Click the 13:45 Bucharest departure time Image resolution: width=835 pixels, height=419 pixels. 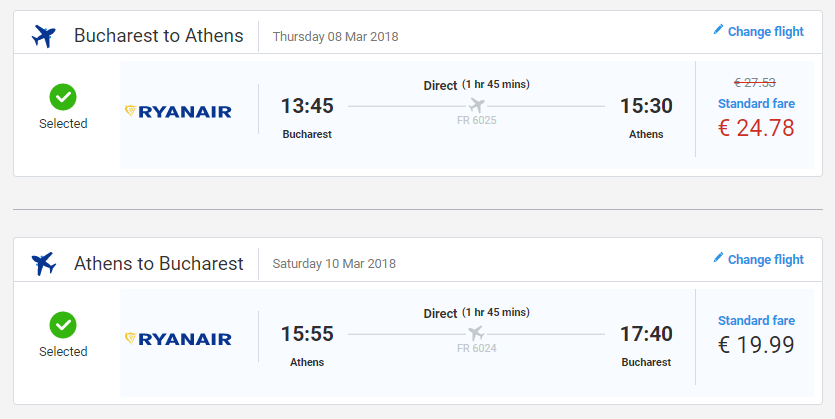click(x=307, y=106)
